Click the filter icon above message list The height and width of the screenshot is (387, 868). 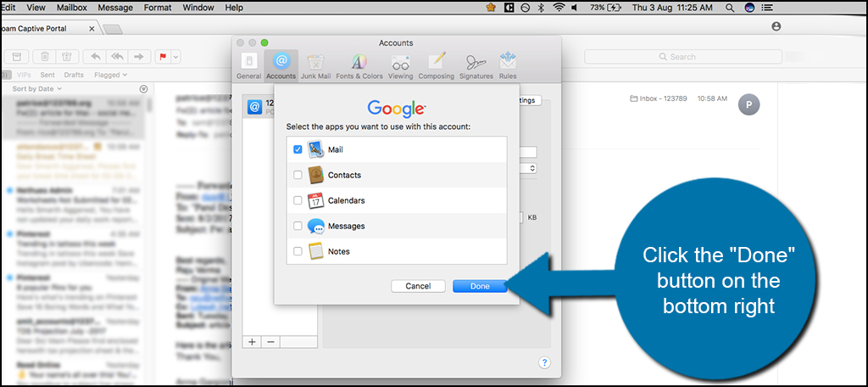click(143, 89)
